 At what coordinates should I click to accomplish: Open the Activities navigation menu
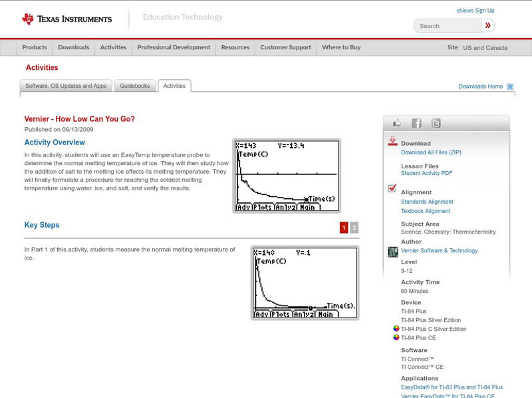[113, 47]
